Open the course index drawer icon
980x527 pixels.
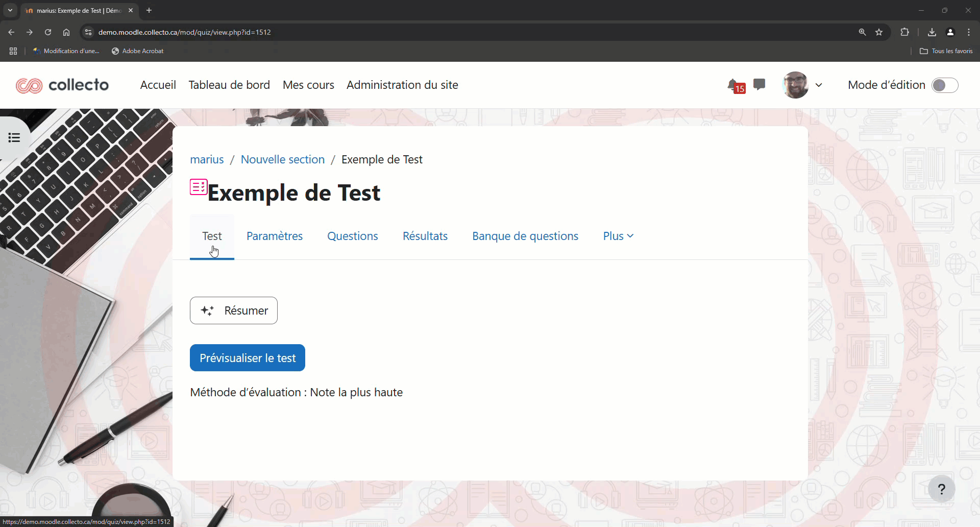14,138
